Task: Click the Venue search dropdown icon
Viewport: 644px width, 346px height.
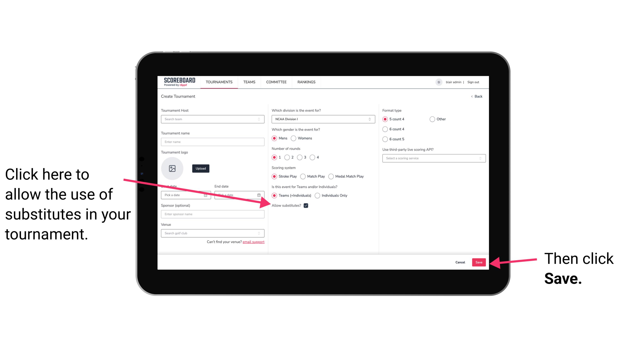Action: point(261,233)
